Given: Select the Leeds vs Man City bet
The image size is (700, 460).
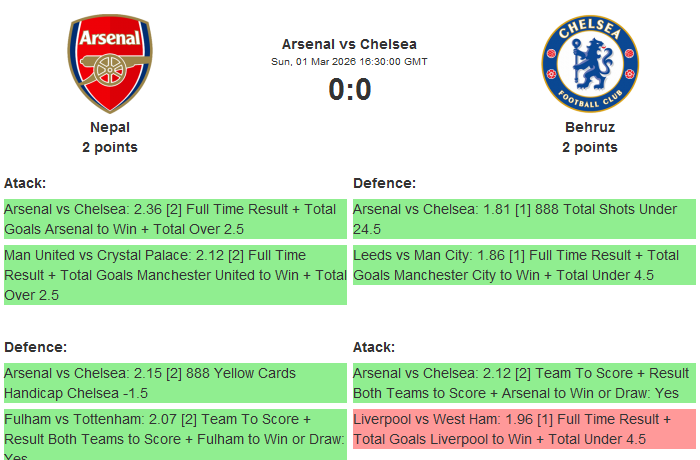Looking at the screenshot, I should (x=523, y=265).
